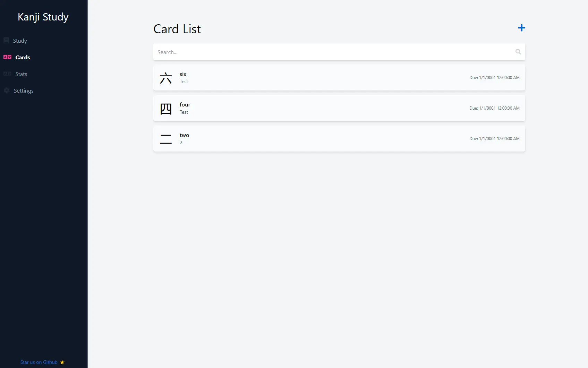Open the Study section from the sidebar menu
This screenshot has width=588, height=368.
20,41
